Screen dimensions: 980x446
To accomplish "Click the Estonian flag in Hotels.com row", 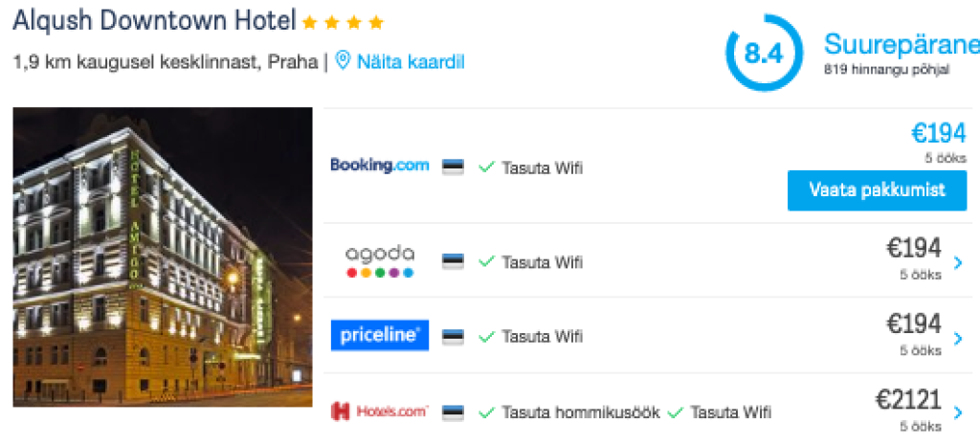I will click(453, 413).
